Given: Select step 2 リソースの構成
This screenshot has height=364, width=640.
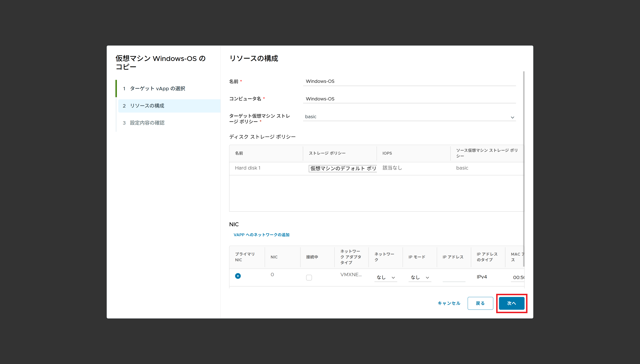Looking at the screenshot, I should (x=147, y=106).
